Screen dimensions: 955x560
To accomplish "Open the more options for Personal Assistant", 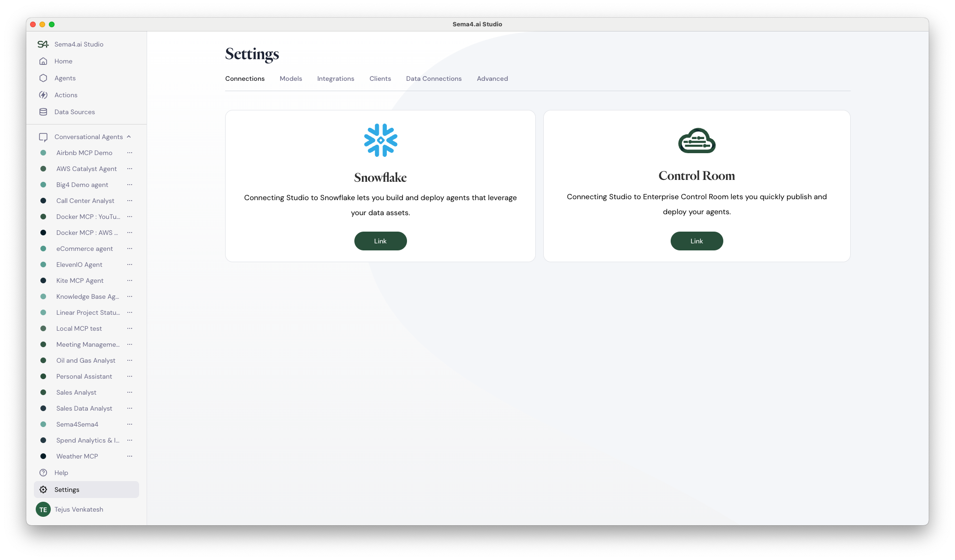I will [130, 376].
